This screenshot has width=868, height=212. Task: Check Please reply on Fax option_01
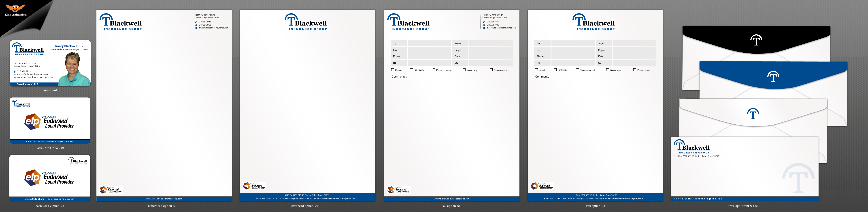point(464,70)
